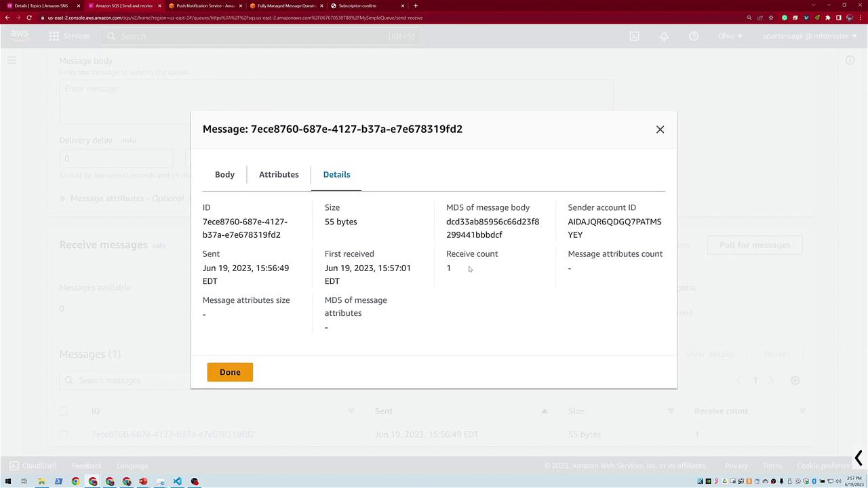The image size is (868, 488).
Task: Open PowerShell from the taskbar
Action: [x=58, y=481]
